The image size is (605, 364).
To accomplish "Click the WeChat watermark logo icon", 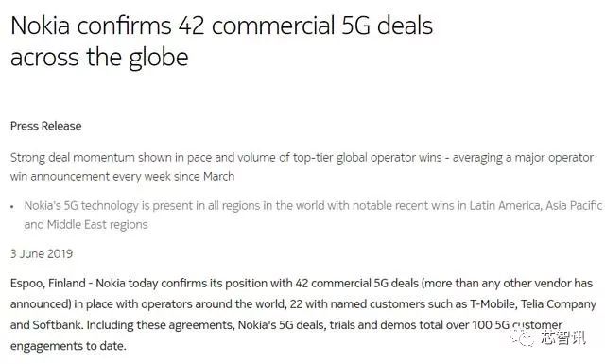I will coord(523,338).
